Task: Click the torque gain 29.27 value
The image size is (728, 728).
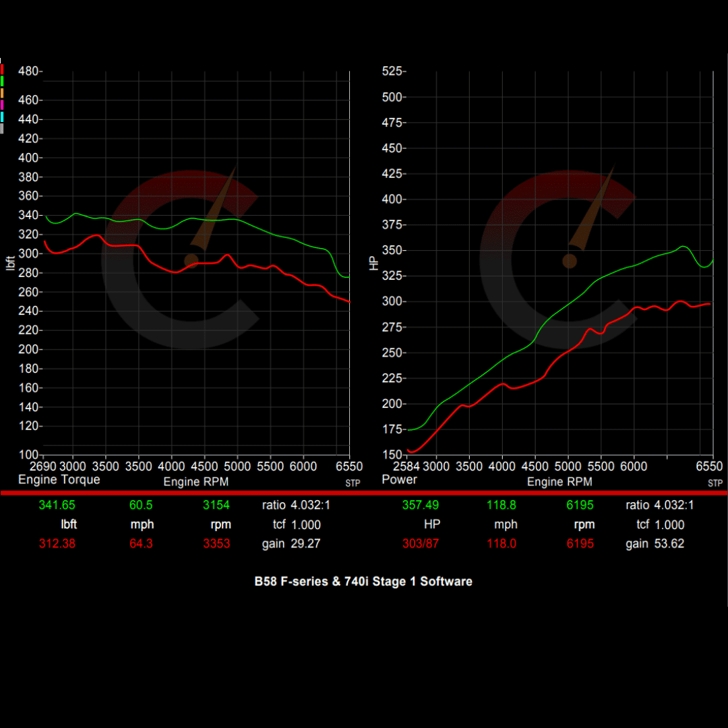Action: pos(305,544)
